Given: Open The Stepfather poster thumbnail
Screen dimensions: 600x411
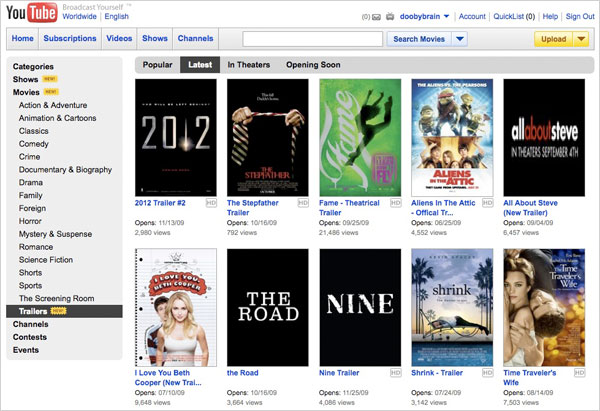Looking at the screenshot, I should (267, 138).
